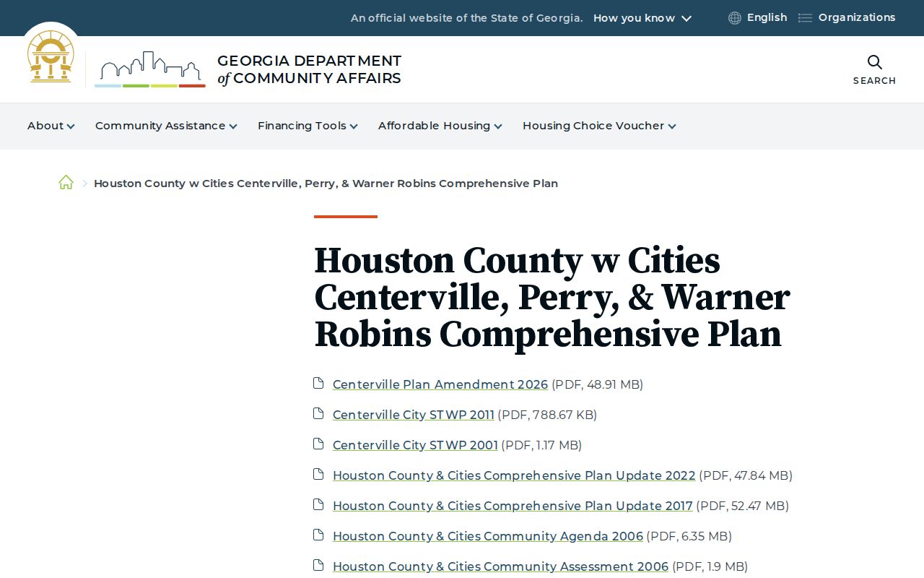The image size is (924, 578).
Task: Go to home via breadcrumb house icon
Action: click(x=66, y=183)
